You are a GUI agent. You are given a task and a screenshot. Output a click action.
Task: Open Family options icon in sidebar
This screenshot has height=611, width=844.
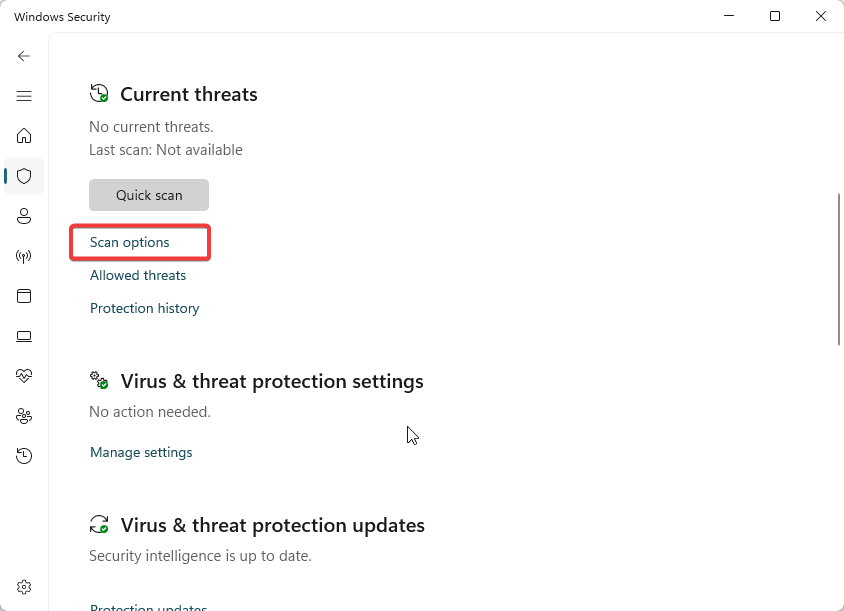[24, 416]
